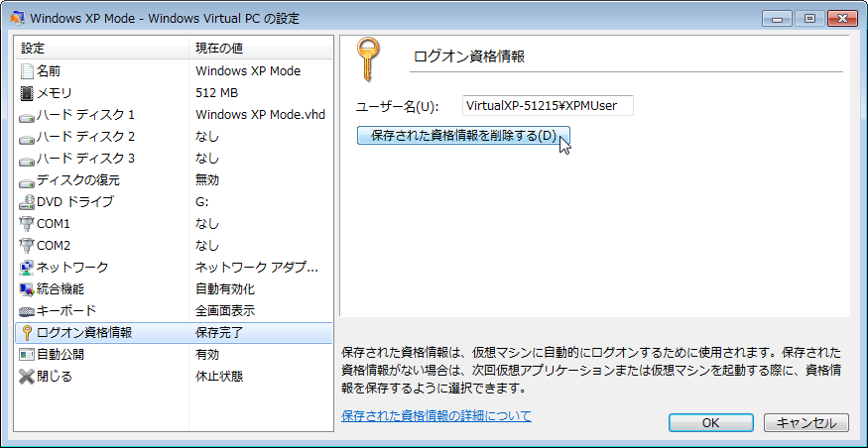This screenshot has height=448, width=868.
Task: Click the キーボード keyboard icon
Action: tap(27, 311)
